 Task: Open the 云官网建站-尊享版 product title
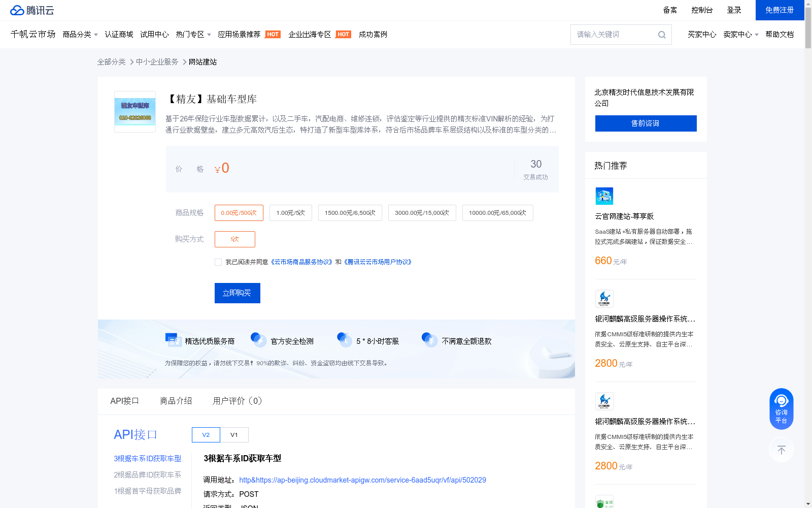(x=625, y=216)
